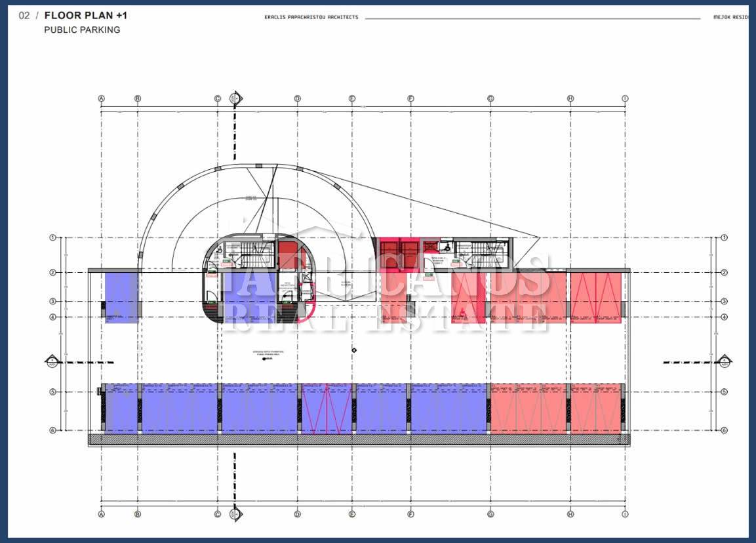Click the top section-cut arrow marker
Image resolution: width=756 pixels, height=543 pixels.
pyautogui.click(x=236, y=98)
